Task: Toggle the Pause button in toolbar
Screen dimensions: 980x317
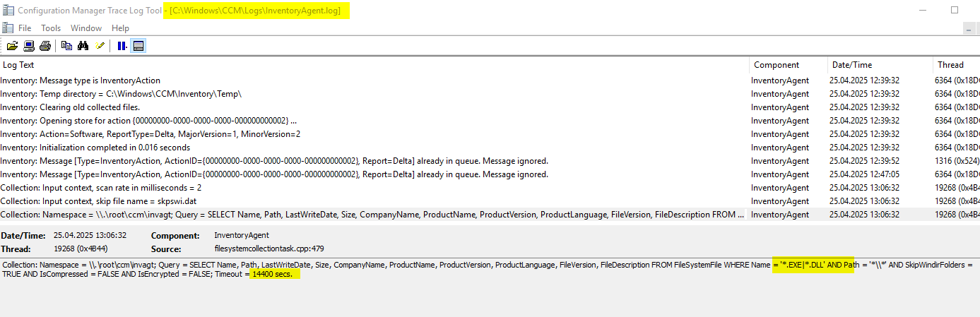Action: point(122,46)
